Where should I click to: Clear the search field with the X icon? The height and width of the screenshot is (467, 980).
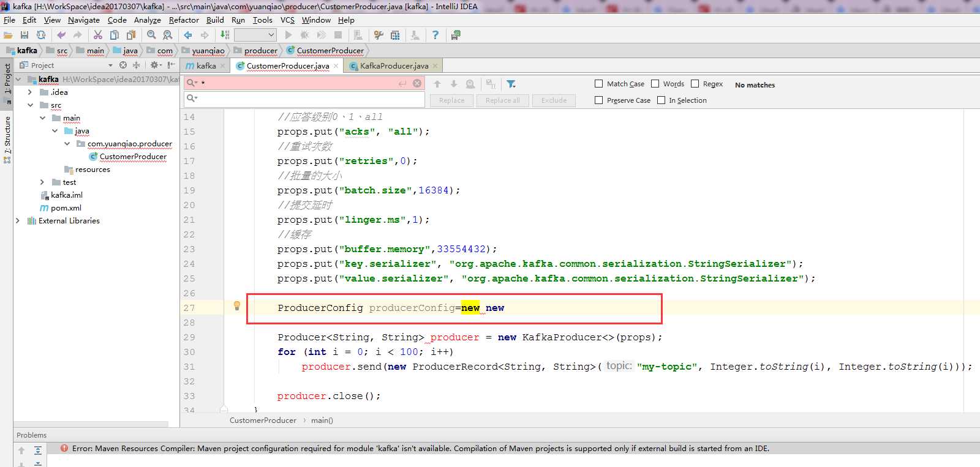pos(417,83)
